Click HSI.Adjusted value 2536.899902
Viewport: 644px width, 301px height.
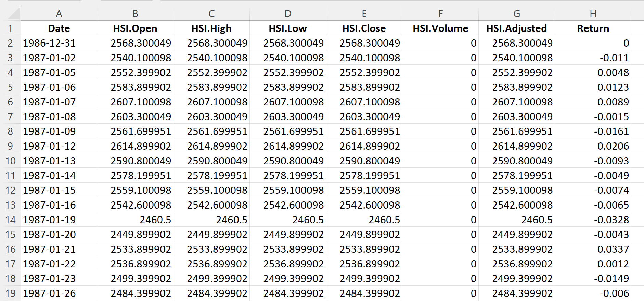[517, 264]
